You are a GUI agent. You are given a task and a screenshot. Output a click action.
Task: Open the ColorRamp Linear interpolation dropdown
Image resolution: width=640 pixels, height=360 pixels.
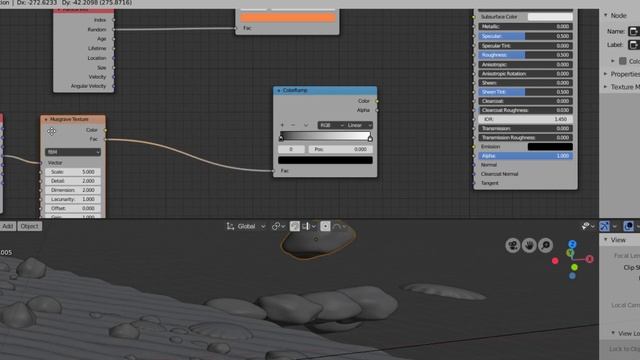coord(359,125)
